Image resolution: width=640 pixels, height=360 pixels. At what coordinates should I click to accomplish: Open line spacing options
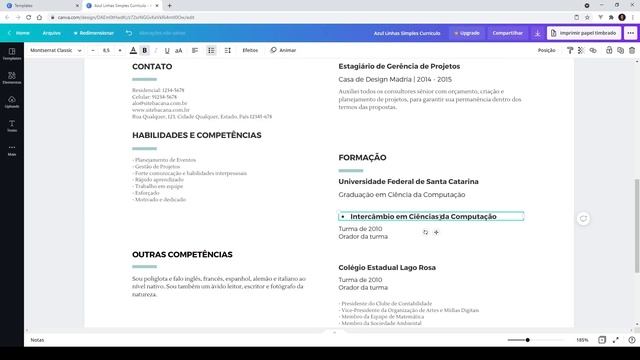click(x=227, y=50)
